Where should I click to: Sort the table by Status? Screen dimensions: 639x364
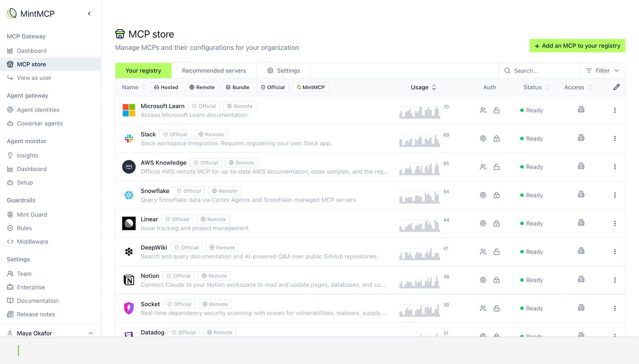click(x=536, y=87)
